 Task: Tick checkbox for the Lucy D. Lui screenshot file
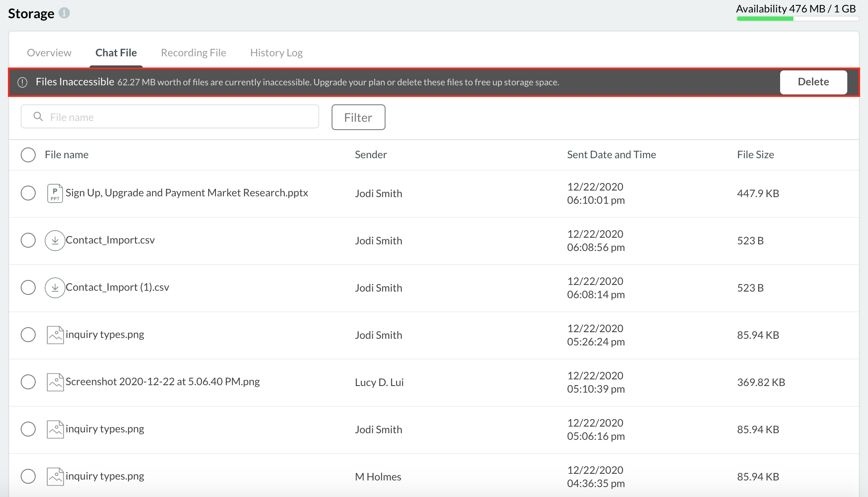[28, 382]
